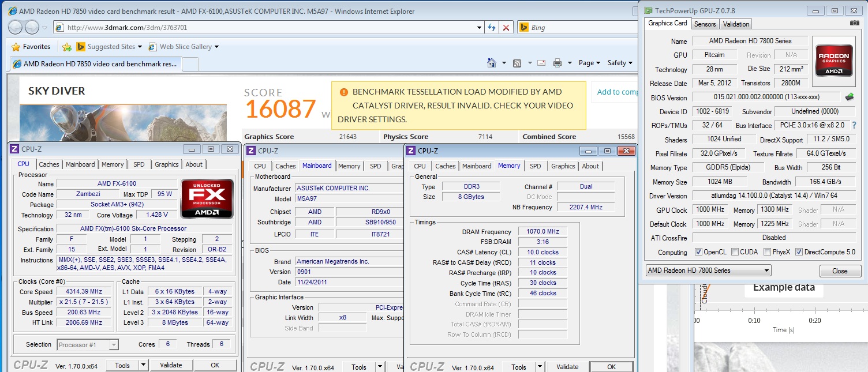Uncheck the DirectCompute 5.0 checkbox

pyautogui.click(x=799, y=252)
